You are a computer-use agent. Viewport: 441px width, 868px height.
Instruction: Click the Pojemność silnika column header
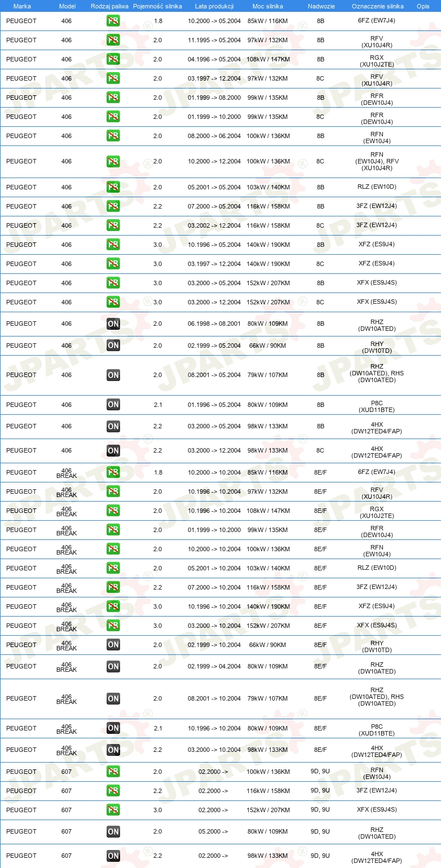pos(157,6)
